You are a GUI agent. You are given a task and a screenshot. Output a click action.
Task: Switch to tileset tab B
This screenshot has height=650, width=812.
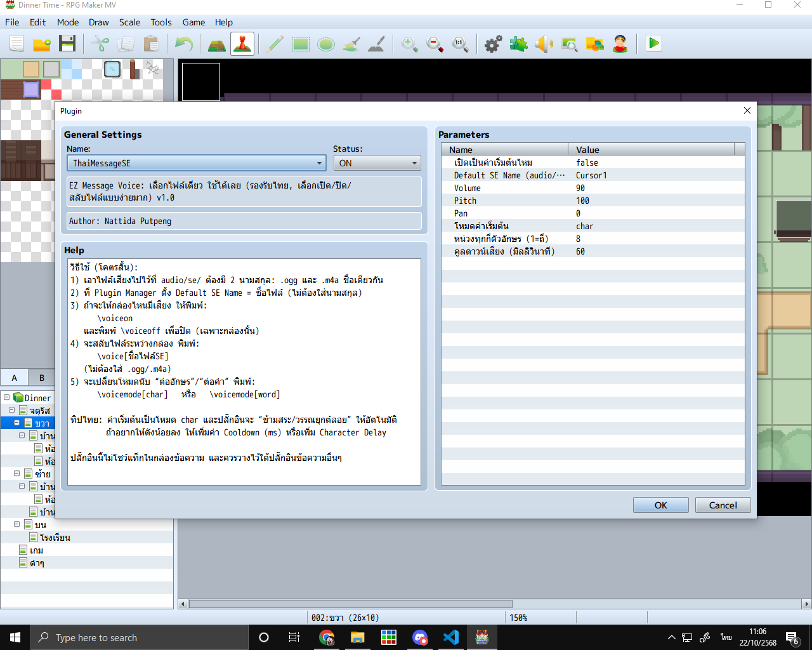point(42,377)
